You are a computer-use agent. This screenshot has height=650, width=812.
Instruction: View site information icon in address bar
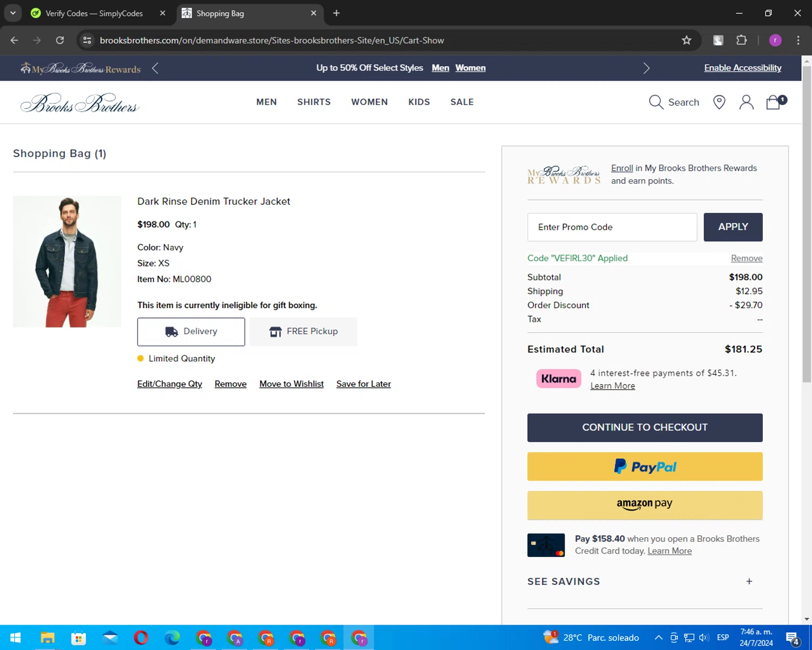point(87,40)
